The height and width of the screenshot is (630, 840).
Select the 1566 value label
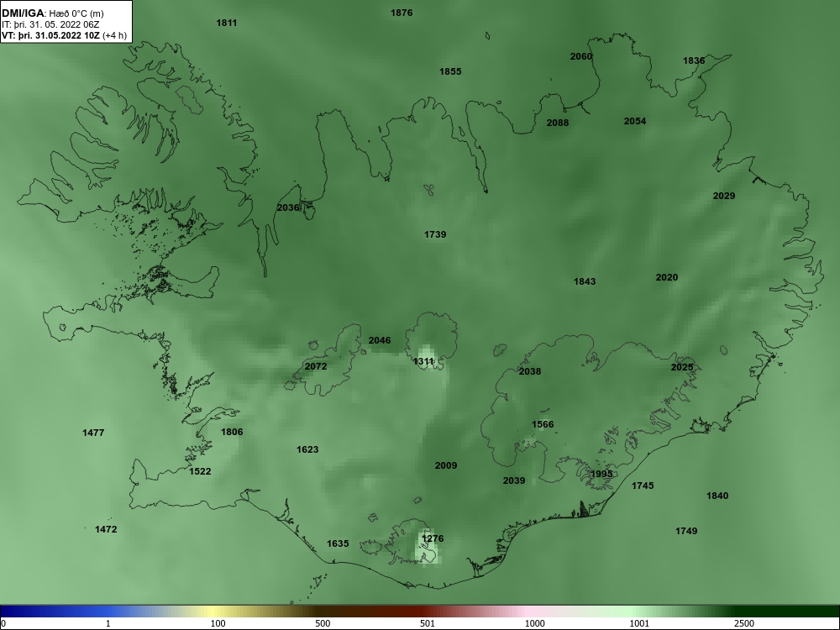(543, 425)
